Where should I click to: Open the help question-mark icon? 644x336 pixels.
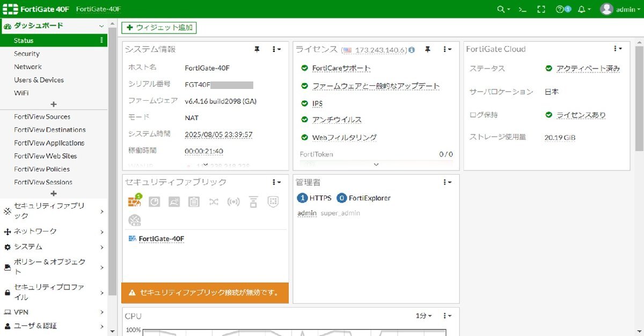[x=560, y=9]
